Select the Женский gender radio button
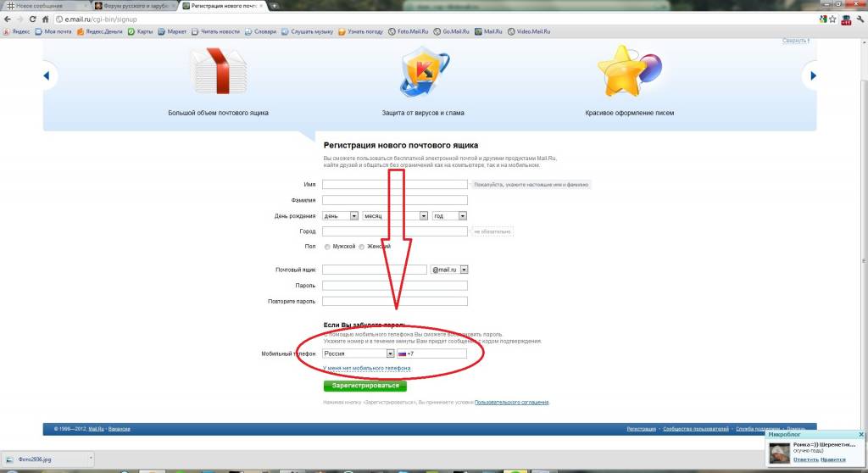This screenshot has height=473, width=868. coord(361,247)
